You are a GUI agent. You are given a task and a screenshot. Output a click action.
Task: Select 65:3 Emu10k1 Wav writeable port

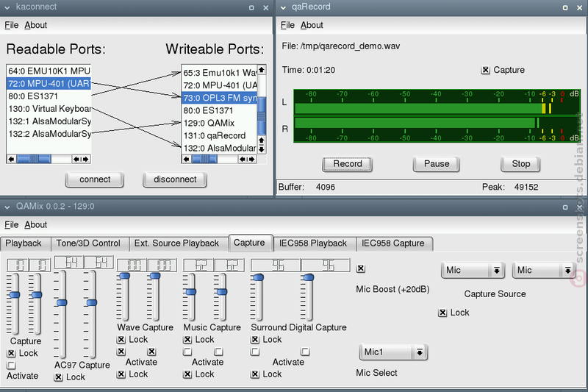point(220,73)
